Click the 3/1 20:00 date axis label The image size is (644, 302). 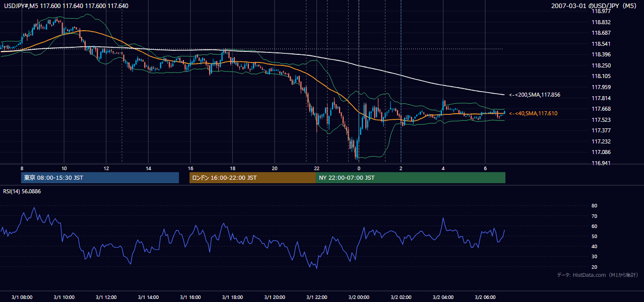coord(275,297)
